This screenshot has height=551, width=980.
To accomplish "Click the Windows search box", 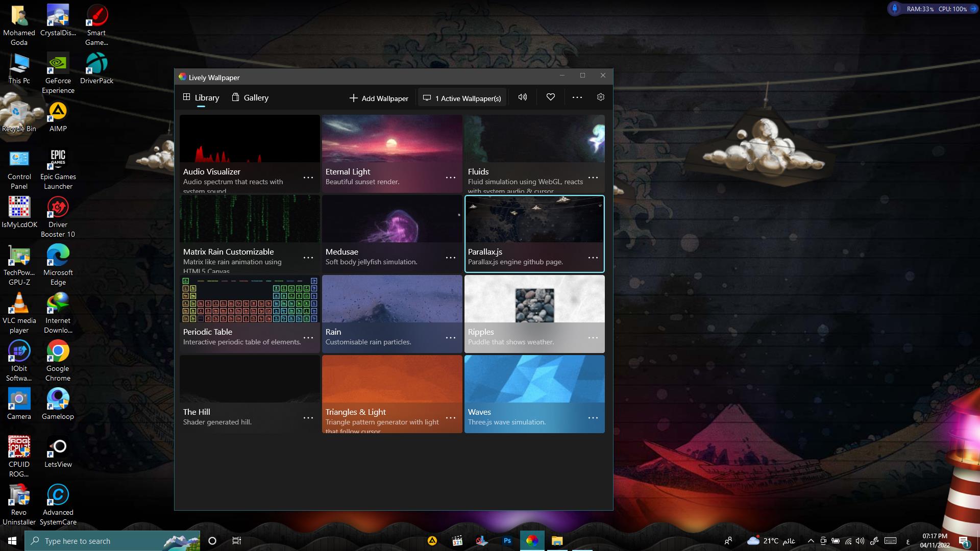I will [x=102, y=541].
